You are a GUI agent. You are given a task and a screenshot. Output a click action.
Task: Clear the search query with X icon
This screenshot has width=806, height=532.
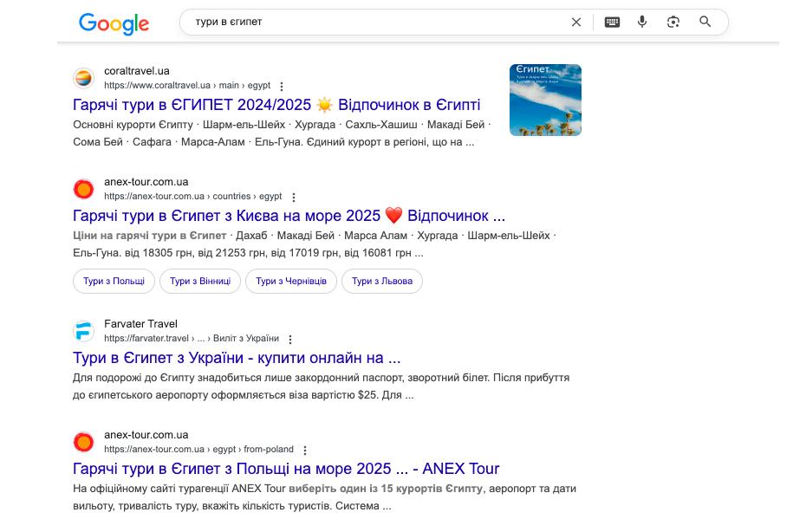tap(576, 23)
